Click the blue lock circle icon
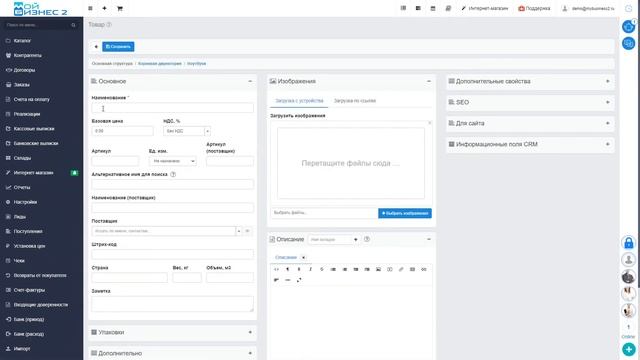The height and width of the screenshot is (360, 640). pos(629,243)
